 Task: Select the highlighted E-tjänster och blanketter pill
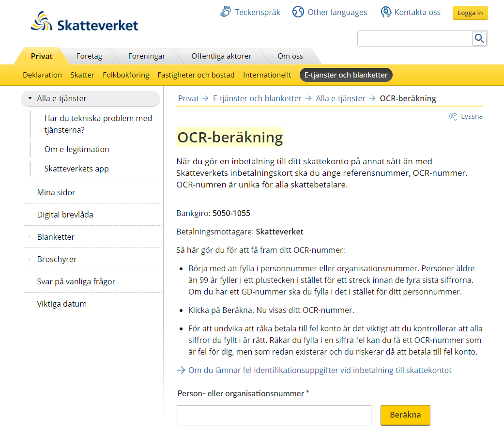pyautogui.click(x=346, y=75)
